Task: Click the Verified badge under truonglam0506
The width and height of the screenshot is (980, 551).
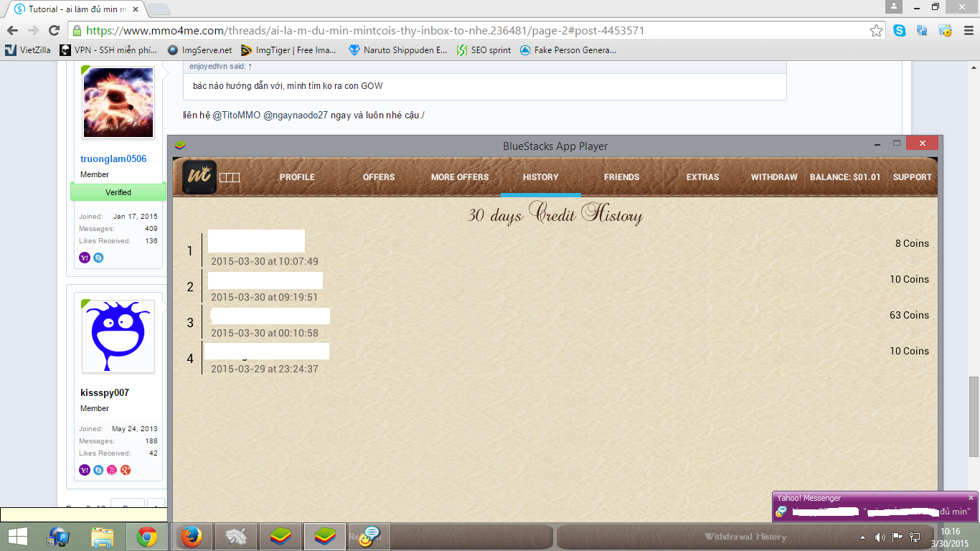Action: click(x=118, y=192)
